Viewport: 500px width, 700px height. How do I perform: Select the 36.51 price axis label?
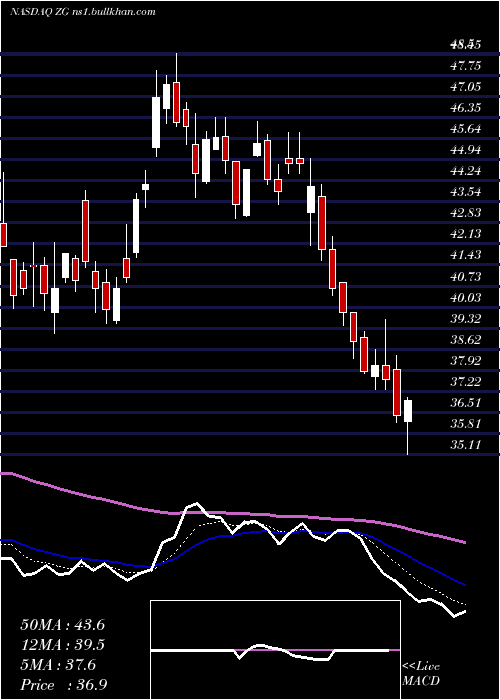pyautogui.click(x=465, y=402)
